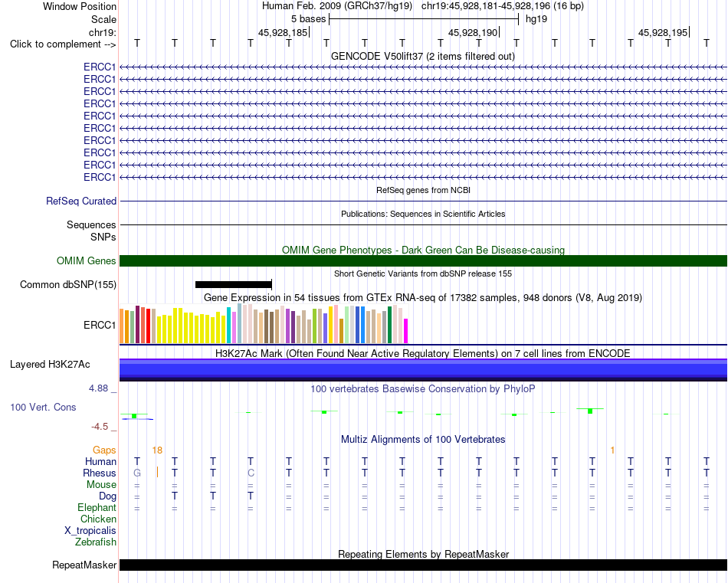Click the Mouse alignment row label
The height and width of the screenshot is (583, 728).
tap(101, 485)
